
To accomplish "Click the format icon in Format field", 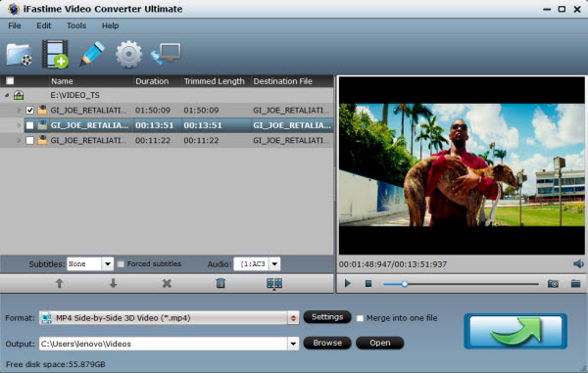I will click(x=46, y=318).
